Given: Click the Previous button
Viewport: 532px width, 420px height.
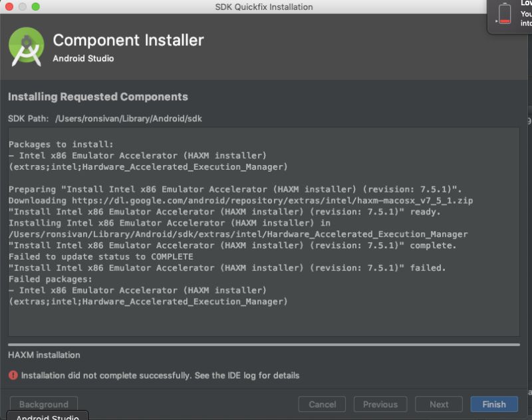Looking at the screenshot, I should pos(380,404).
